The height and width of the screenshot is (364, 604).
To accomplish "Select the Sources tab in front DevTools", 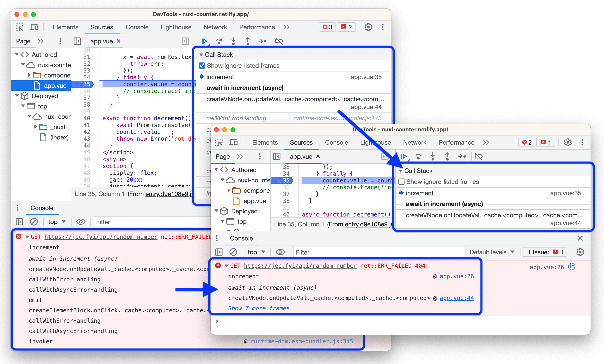I will pos(301,142).
